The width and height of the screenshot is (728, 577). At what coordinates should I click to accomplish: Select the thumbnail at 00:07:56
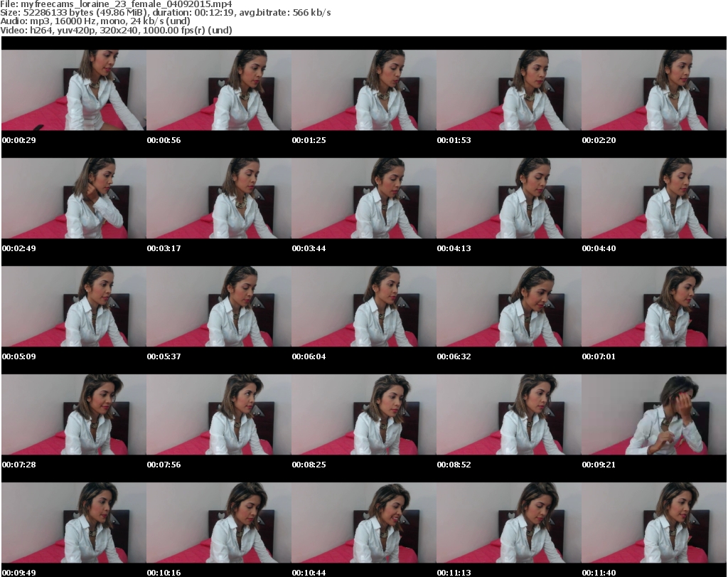click(219, 414)
